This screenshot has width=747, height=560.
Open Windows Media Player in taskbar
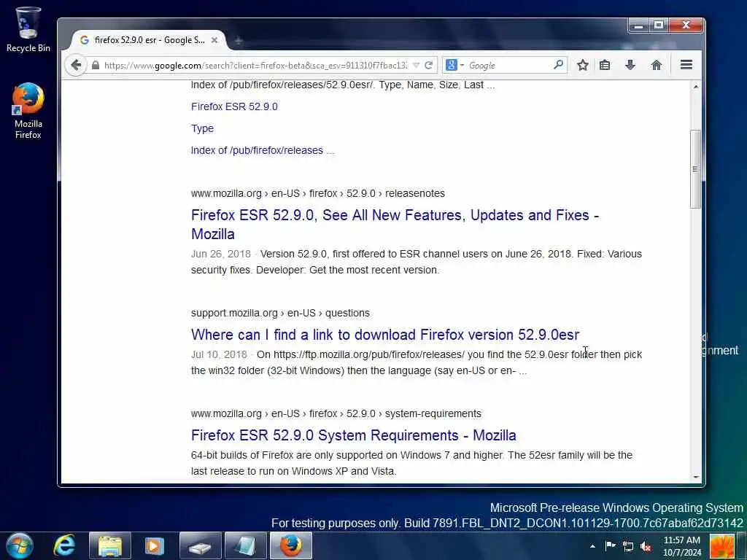tap(155, 545)
